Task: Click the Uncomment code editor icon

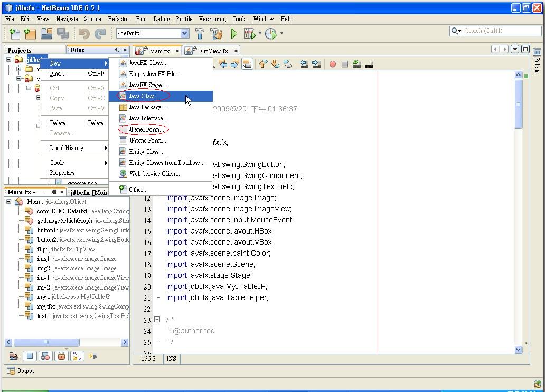Action: tap(369, 64)
